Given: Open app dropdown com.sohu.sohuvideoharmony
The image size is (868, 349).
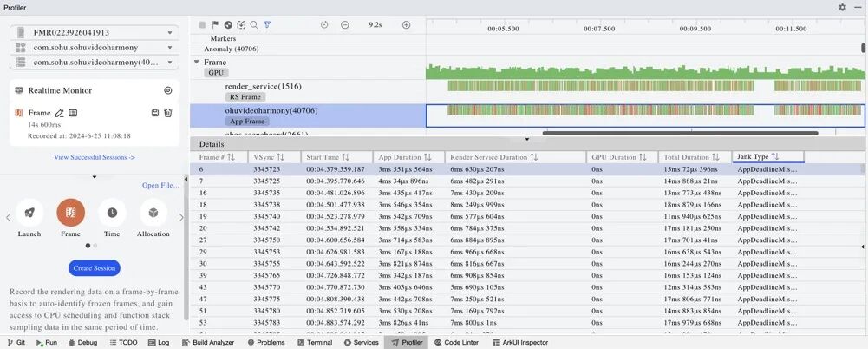Looking at the screenshot, I should coord(95,48).
